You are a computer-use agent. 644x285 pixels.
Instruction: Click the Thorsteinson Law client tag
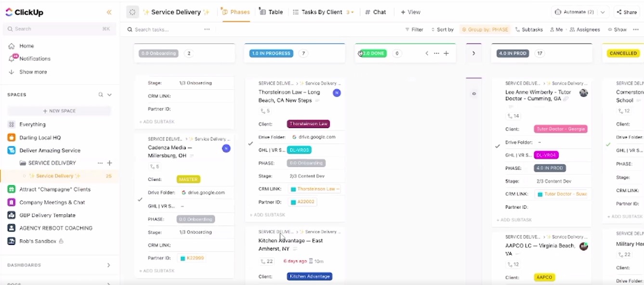[x=308, y=124]
